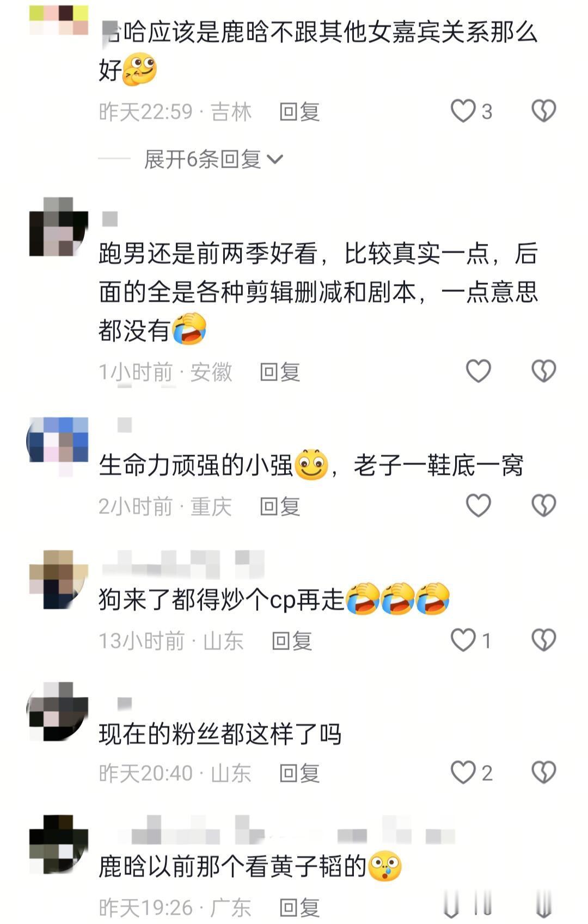
Task: Like the 安徽 comment about 跑男
Action: coord(479,371)
